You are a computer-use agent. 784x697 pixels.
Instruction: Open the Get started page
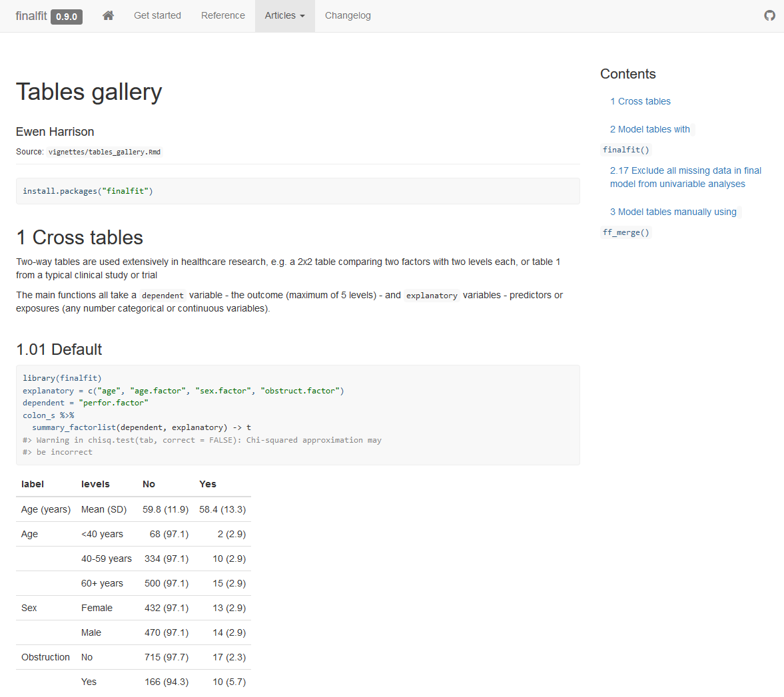pos(157,15)
